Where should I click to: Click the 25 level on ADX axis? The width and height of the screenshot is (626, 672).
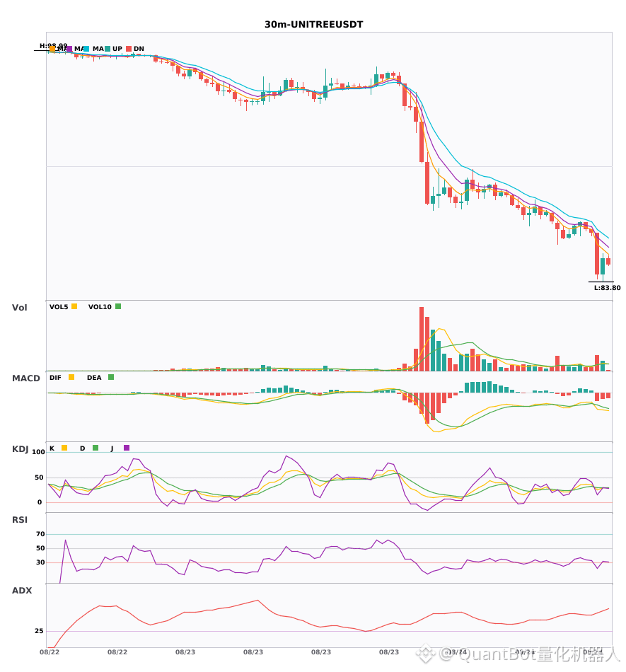[x=39, y=631]
